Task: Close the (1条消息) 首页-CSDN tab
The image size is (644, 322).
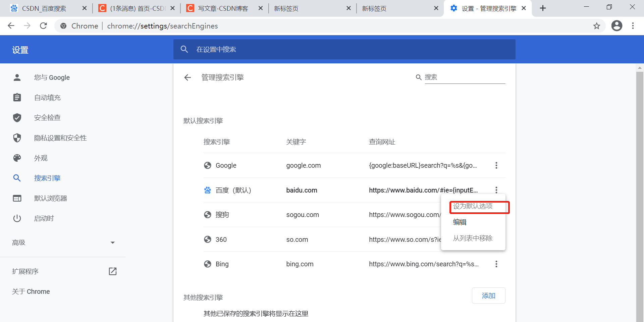Action: click(172, 8)
